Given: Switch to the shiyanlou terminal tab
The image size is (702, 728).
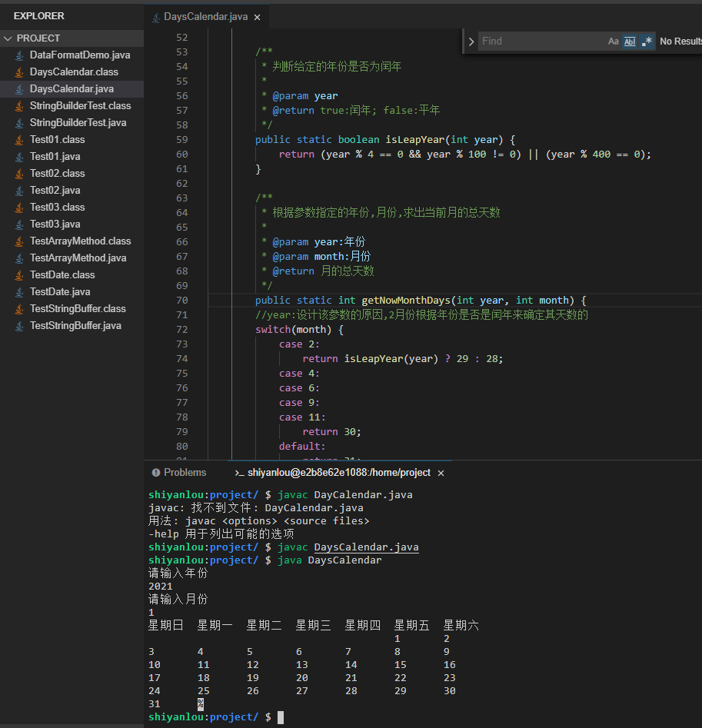Looking at the screenshot, I should 339,473.
